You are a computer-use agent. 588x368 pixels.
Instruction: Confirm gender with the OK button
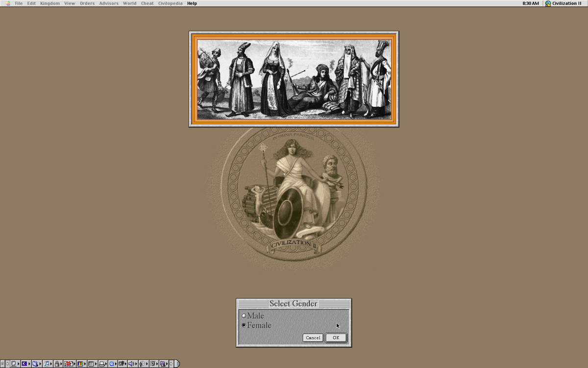(336, 338)
